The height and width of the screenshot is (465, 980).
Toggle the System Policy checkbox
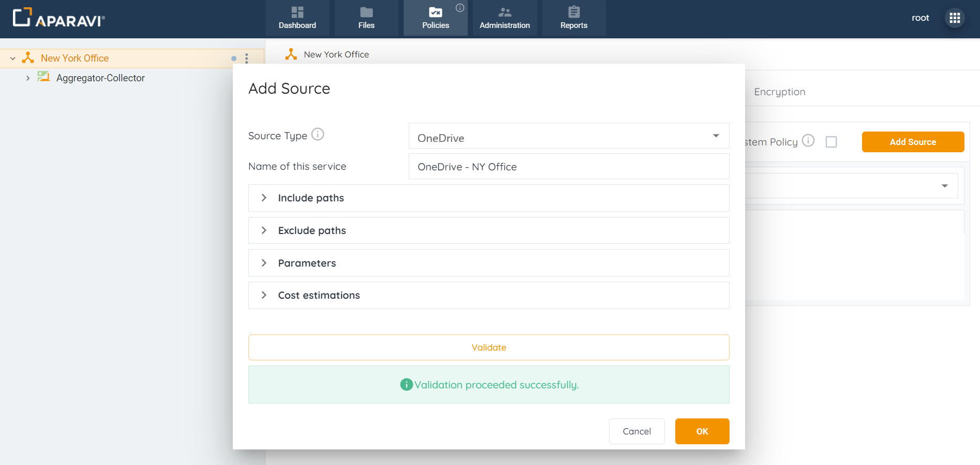(x=831, y=142)
